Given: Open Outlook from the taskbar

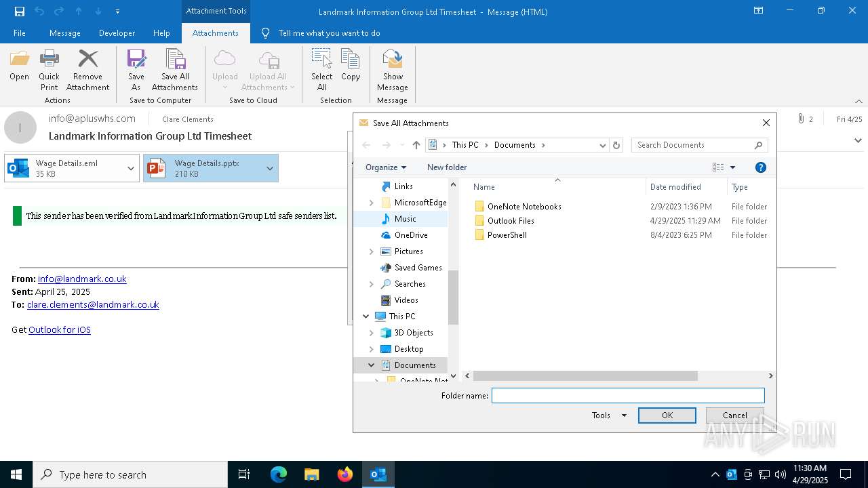Looking at the screenshot, I should pos(378,474).
